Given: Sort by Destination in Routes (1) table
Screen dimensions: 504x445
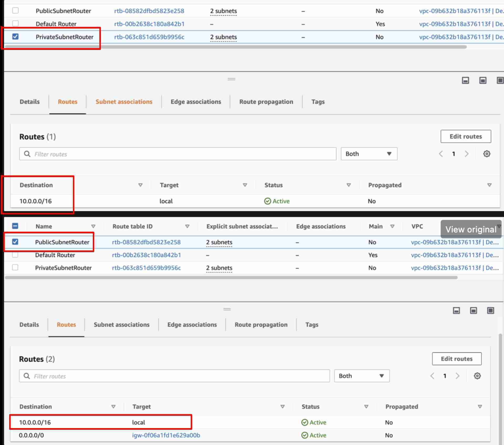Looking at the screenshot, I should coord(140,185).
